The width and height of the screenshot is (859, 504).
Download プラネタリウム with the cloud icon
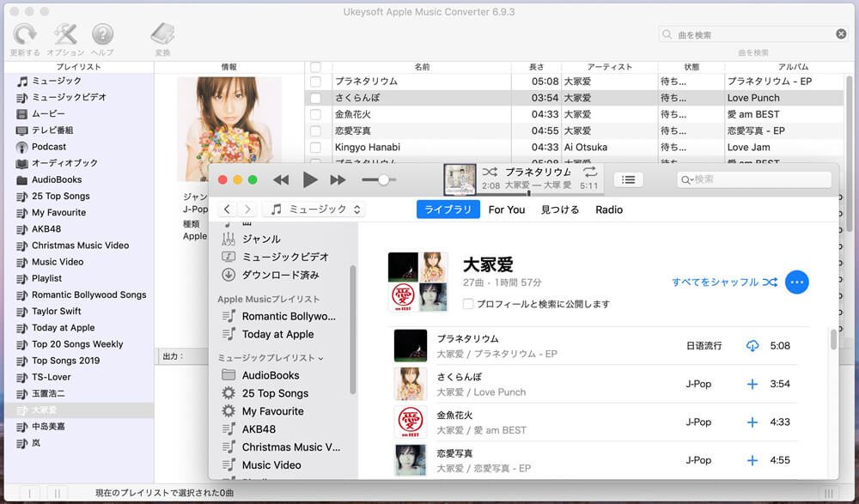tap(752, 346)
